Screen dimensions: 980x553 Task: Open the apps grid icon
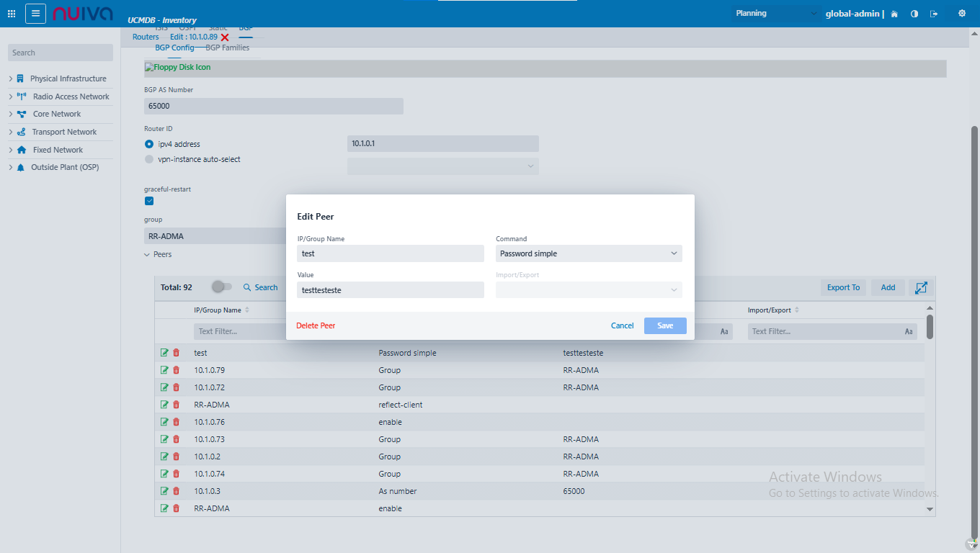(12, 14)
